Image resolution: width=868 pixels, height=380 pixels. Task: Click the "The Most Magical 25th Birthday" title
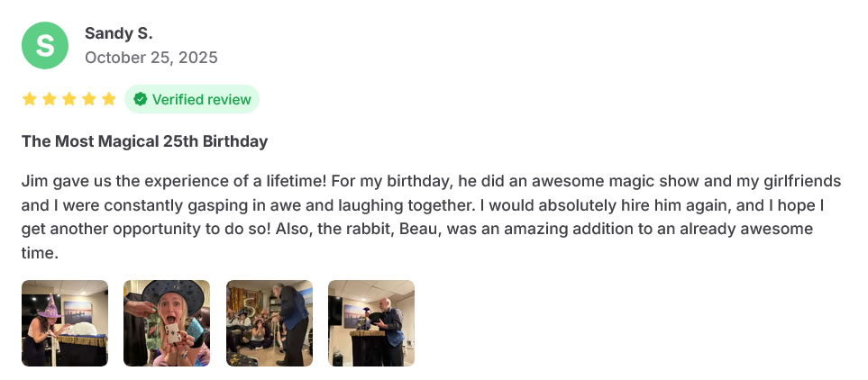144,141
